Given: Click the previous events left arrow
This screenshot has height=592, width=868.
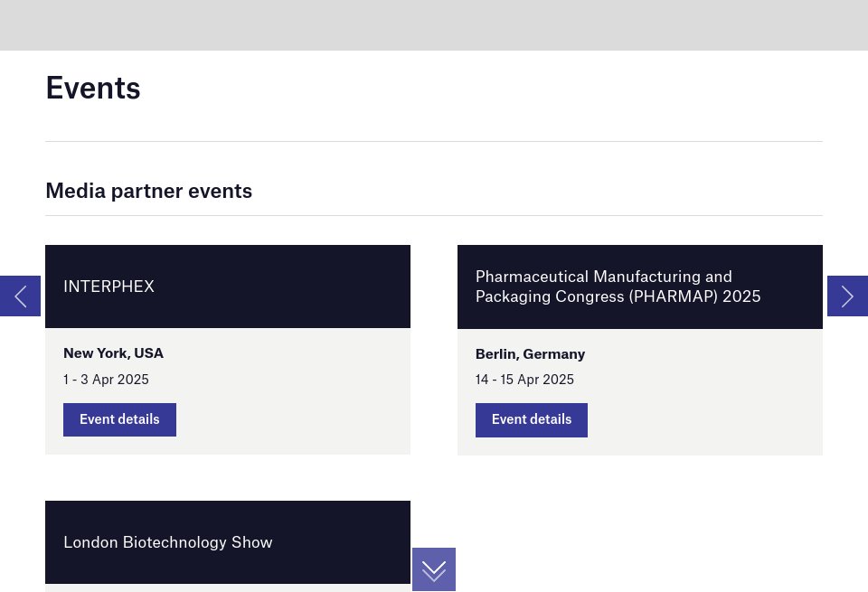Looking at the screenshot, I should [x=20, y=296].
